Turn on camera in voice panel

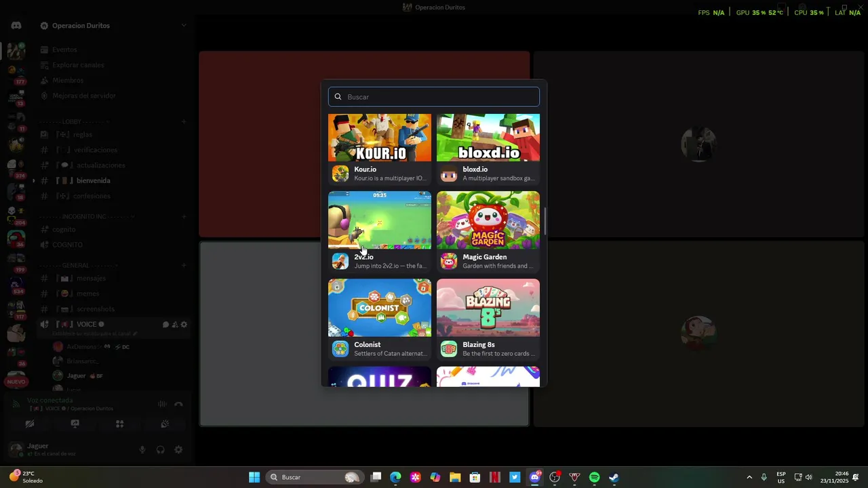tap(30, 424)
